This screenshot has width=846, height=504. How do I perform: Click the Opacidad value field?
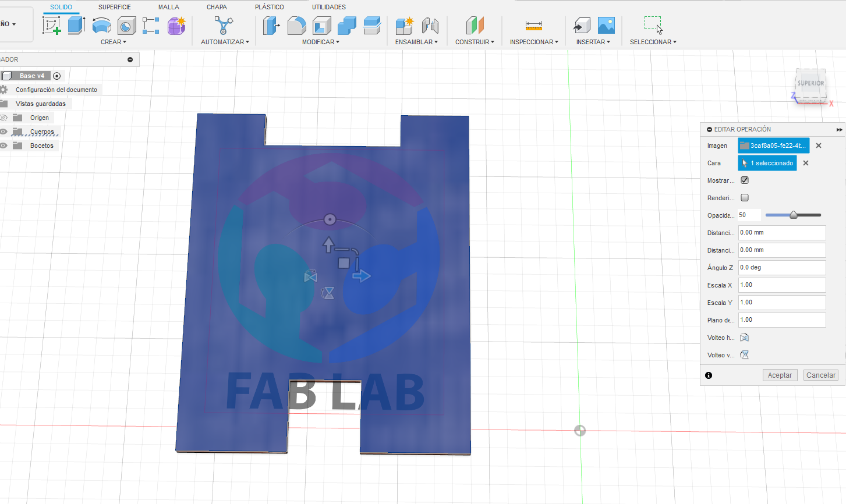point(749,215)
